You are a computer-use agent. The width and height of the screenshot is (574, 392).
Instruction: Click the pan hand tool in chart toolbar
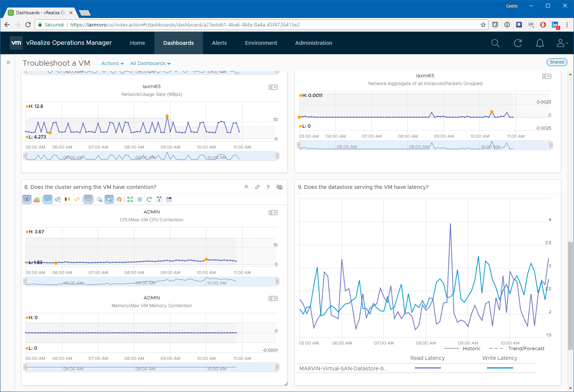click(119, 199)
